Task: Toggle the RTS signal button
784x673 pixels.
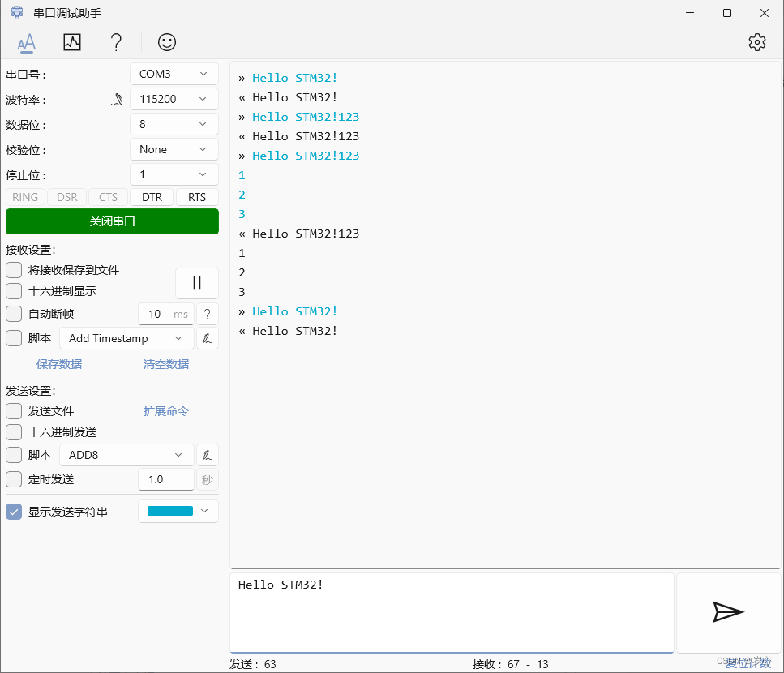Action: tap(197, 198)
